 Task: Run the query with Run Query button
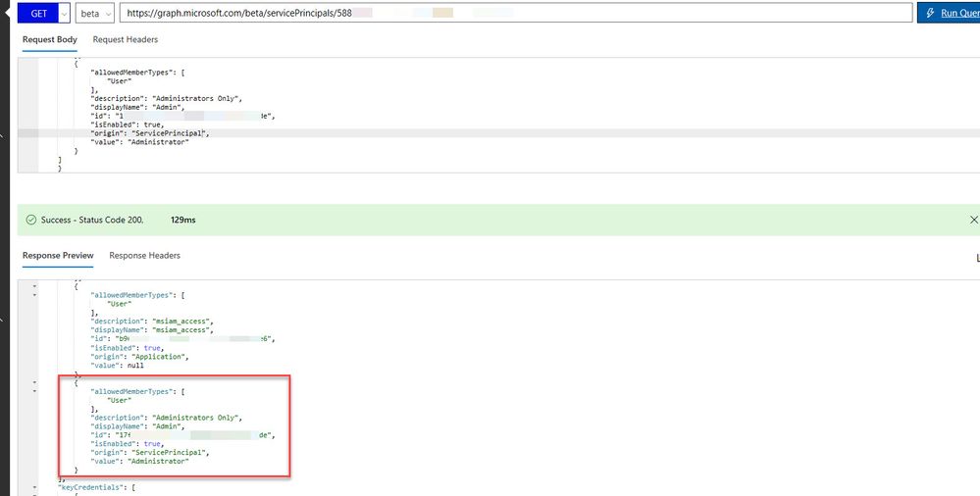click(949, 13)
